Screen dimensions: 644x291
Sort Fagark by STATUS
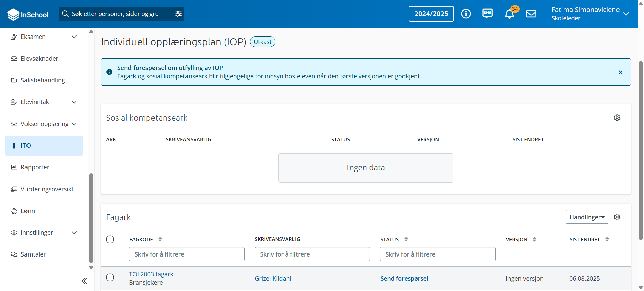coord(406,239)
